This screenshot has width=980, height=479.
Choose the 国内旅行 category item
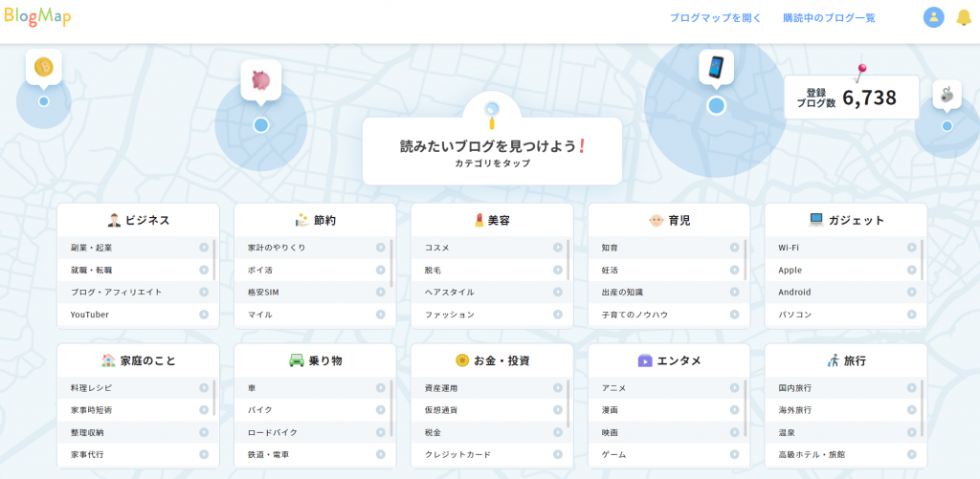point(795,388)
